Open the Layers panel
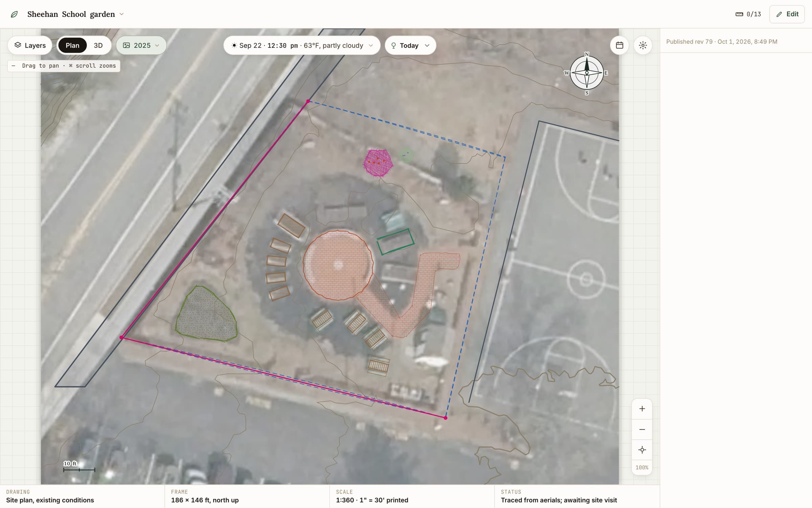This screenshot has height=508, width=812. (30, 45)
